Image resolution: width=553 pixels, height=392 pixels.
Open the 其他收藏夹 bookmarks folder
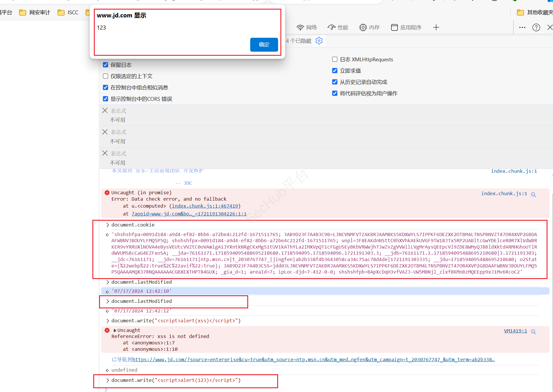(x=535, y=12)
